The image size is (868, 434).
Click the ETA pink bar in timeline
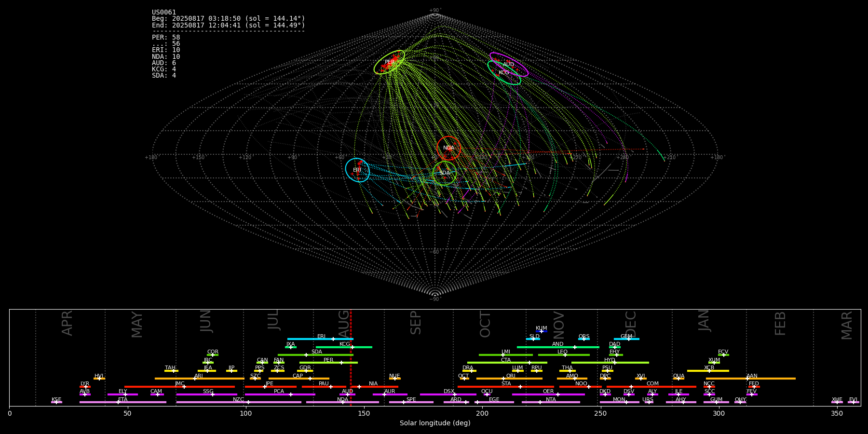point(123,402)
